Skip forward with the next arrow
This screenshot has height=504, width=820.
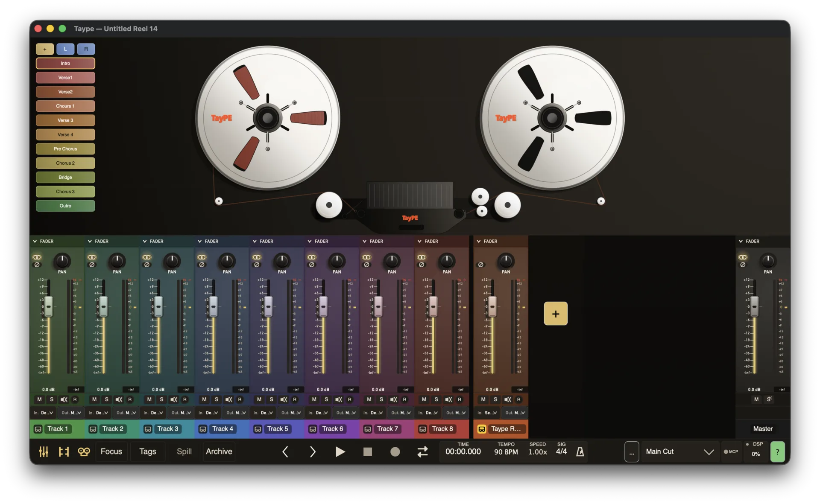[312, 452]
